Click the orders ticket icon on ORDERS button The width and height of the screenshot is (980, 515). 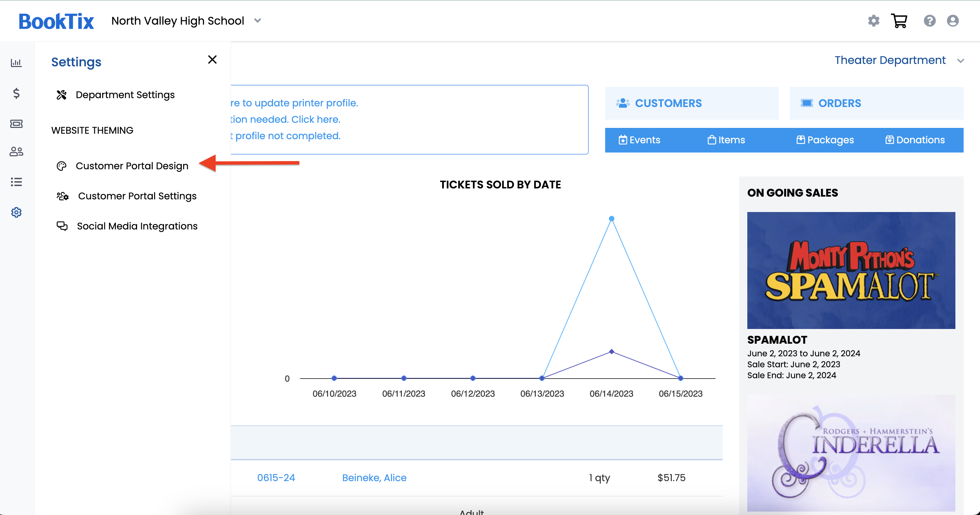coord(806,103)
